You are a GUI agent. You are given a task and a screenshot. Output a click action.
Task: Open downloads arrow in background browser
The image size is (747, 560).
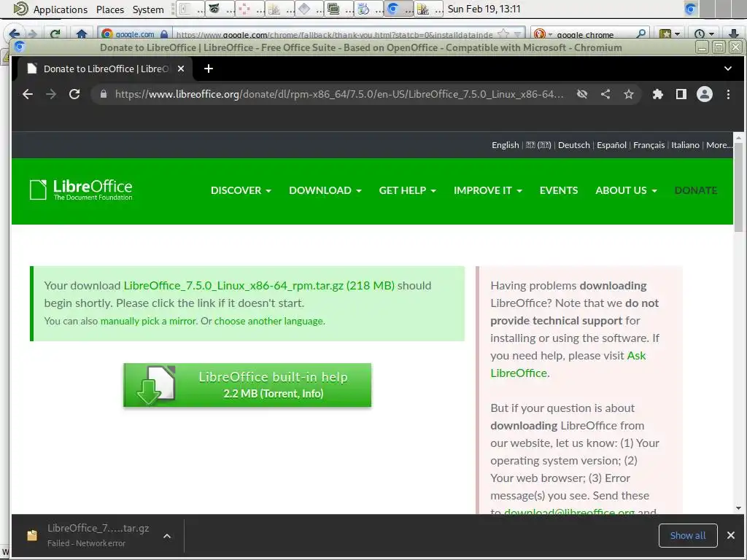733,34
